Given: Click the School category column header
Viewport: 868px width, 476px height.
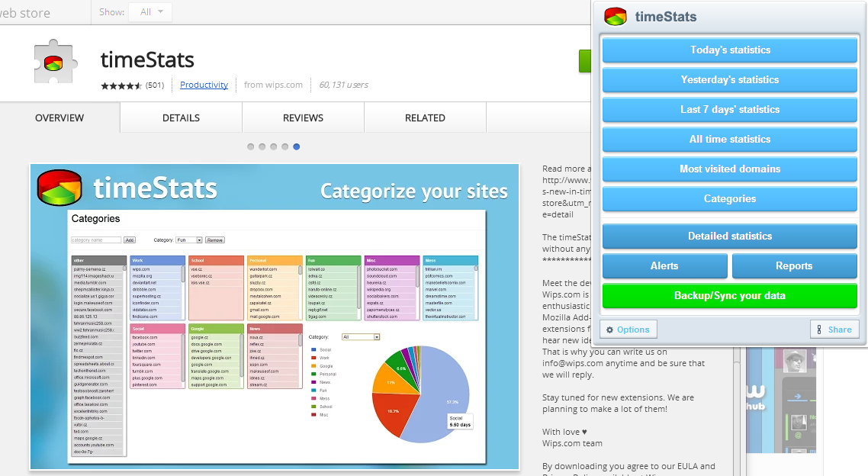Looking at the screenshot, I should coord(216,260).
